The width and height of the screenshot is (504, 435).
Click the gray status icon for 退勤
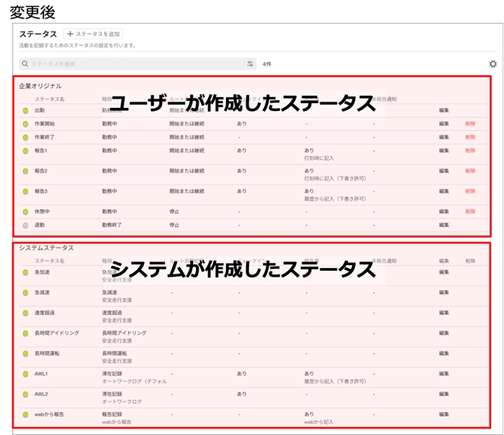pyautogui.click(x=25, y=225)
